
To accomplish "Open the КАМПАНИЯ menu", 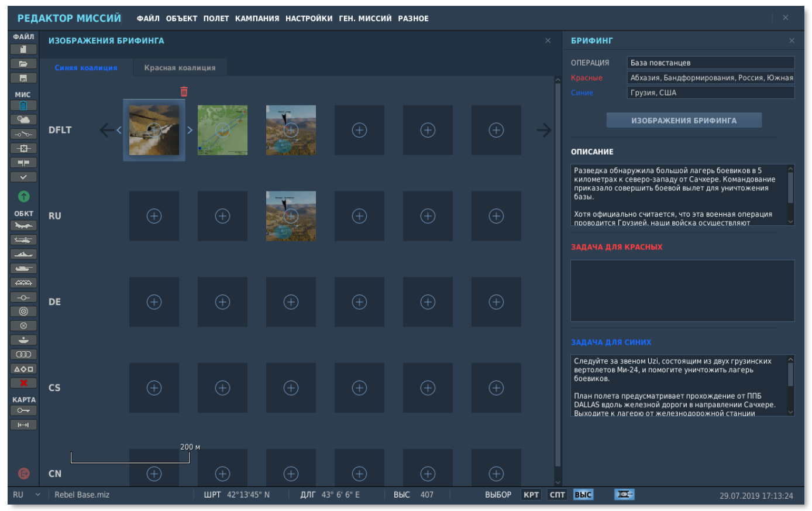I will coord(257,19).
